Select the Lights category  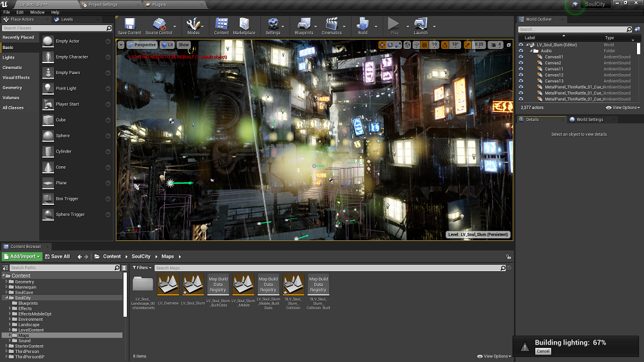click(8, 57)
